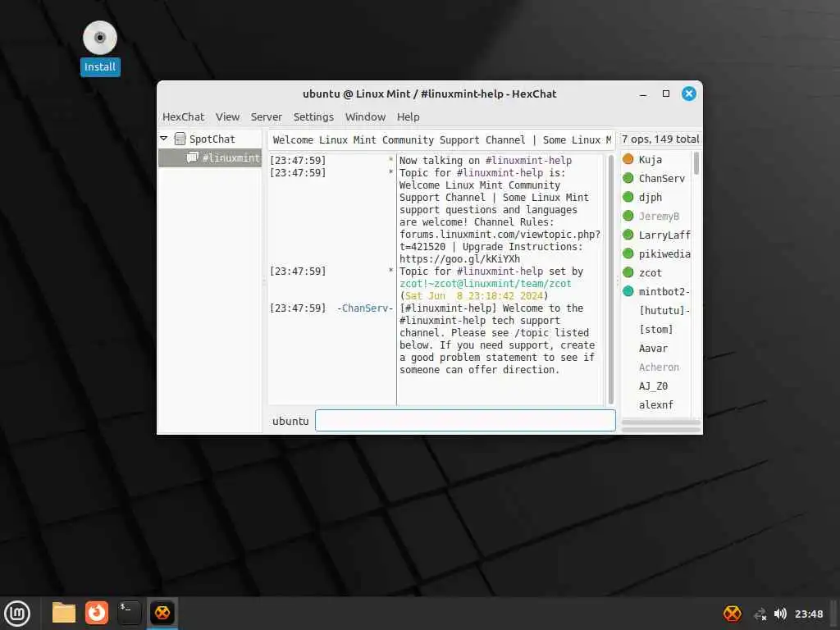840x630 pixels.
Task: Launch Firefox from the taskbar
Action: pos(97,613)
